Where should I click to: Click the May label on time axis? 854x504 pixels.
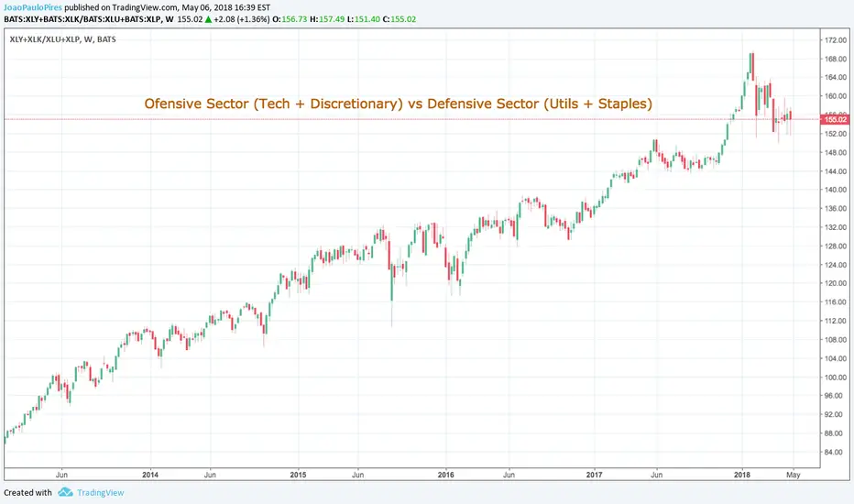click(794, 475)
